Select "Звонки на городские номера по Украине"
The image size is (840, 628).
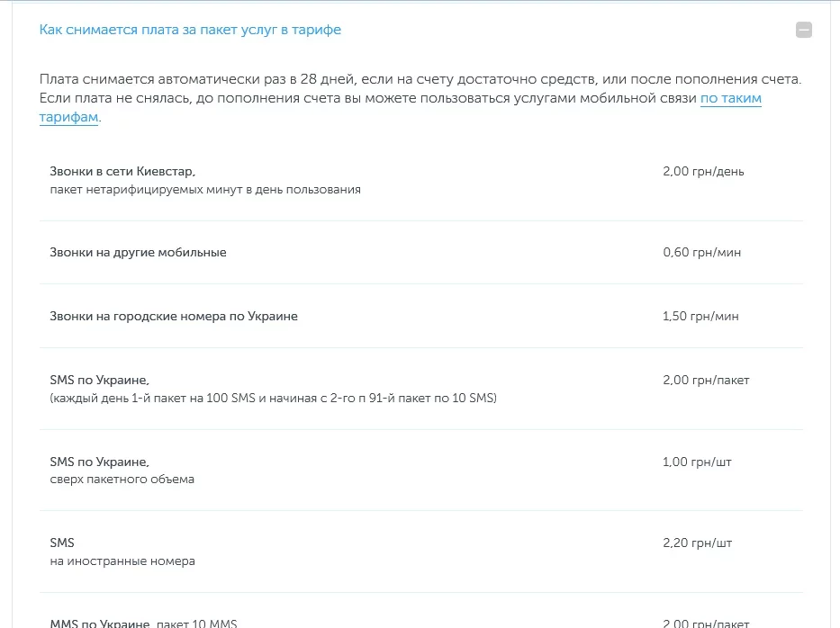pos(174,316)
